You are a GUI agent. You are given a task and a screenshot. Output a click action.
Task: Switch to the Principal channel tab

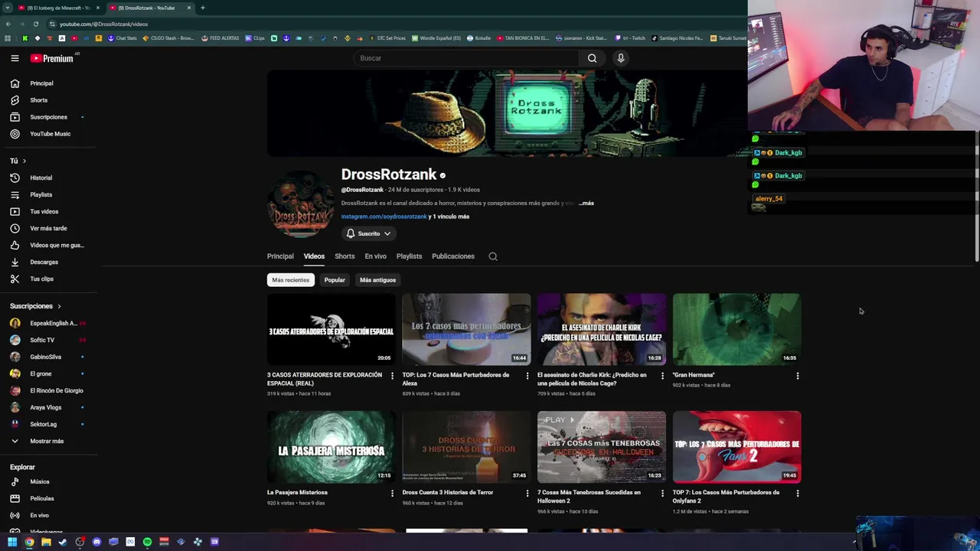tap(280, 256)
